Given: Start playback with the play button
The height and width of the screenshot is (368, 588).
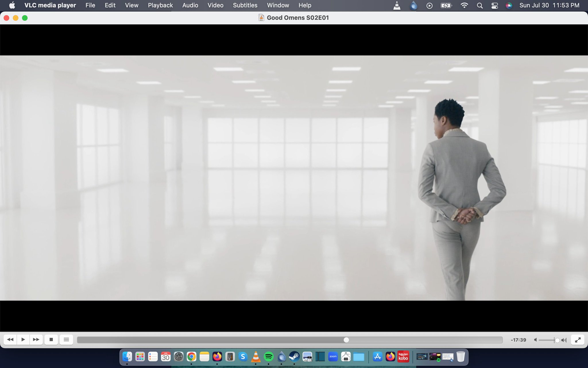Looking at the screenshot, I should (x=23, y=340).
